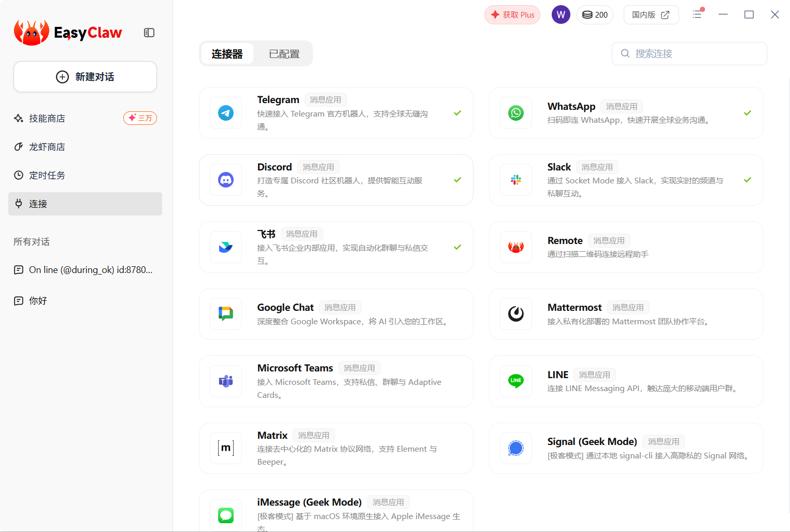Select the Mattermost connector icon
Screen dimensions: 790x532
click(515, 314)
